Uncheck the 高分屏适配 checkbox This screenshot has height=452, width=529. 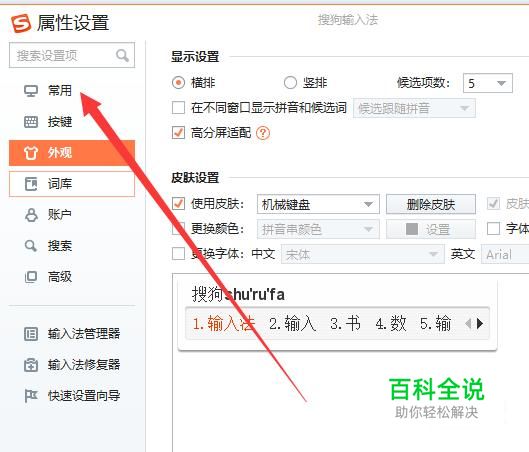click(x=178, y=133)
